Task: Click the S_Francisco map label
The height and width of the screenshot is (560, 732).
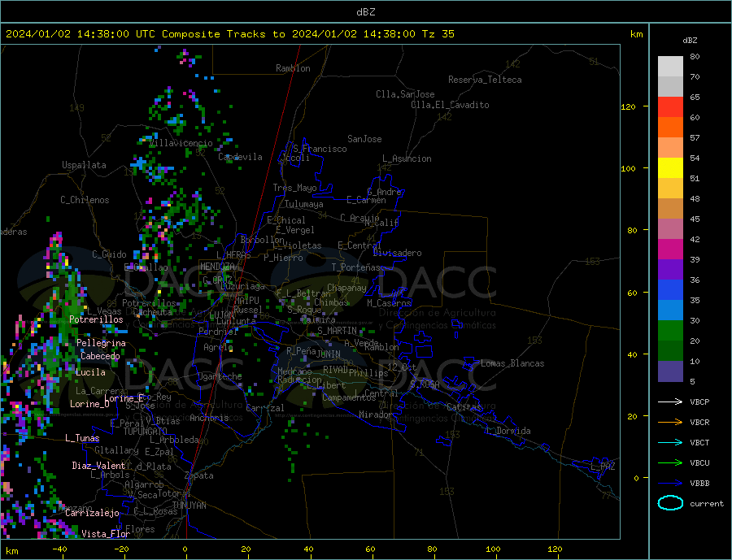Action: point(320,149)
